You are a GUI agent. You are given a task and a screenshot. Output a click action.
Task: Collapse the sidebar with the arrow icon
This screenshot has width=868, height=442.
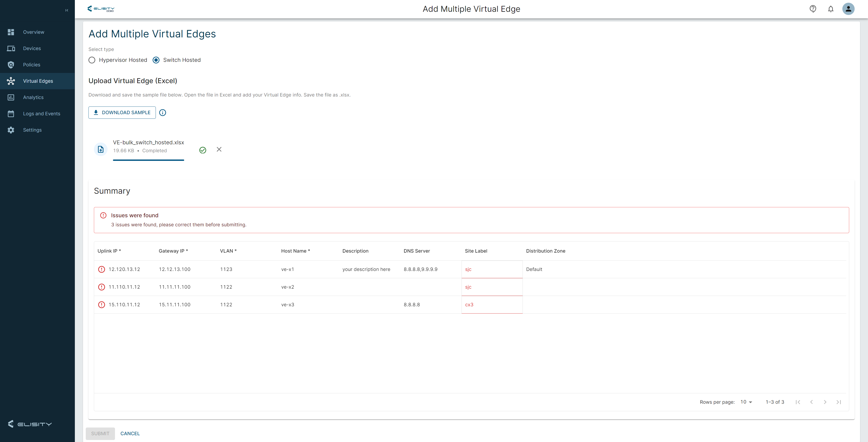[67, 10]
